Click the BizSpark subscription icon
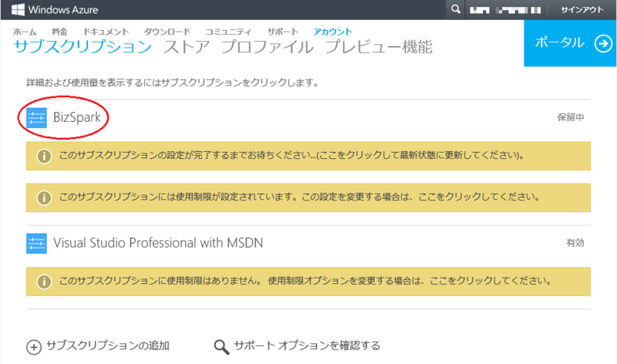 click(x=36, y=118)
